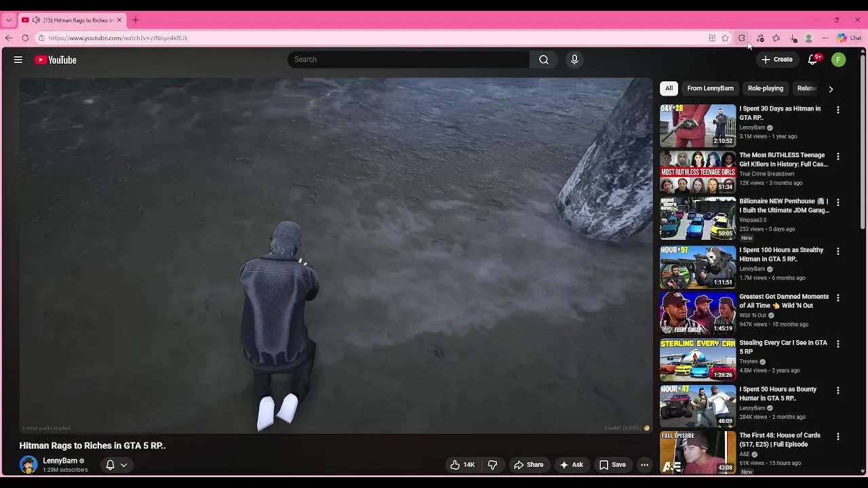Open browser split screen icon
The width and height of the screenshot is (868, 488).
pyautogui.click(x=712, y=38)
